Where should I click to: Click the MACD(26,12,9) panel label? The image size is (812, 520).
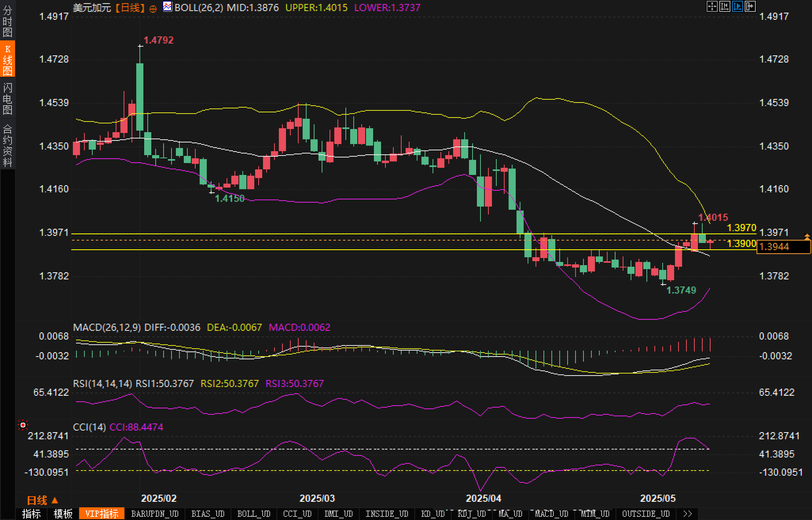point(107,327)
